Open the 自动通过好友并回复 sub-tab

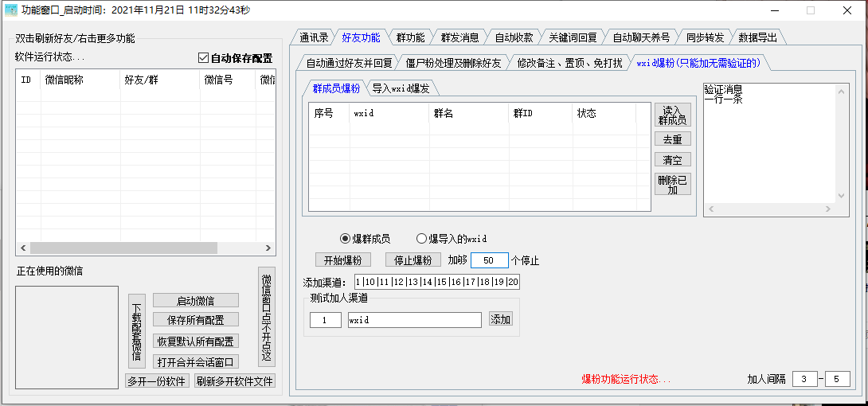349,63
